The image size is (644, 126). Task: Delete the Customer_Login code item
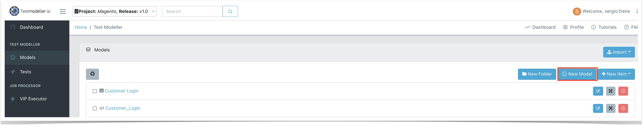623,108
